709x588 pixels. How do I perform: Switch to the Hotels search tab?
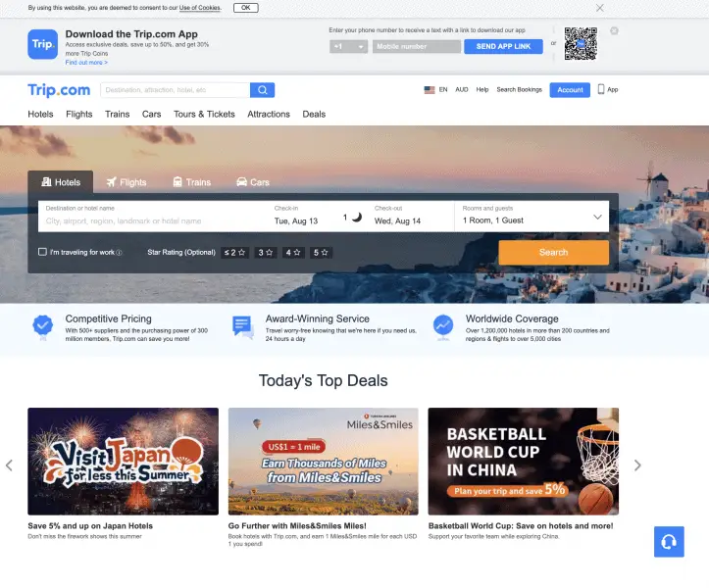(x=61, y=182)
